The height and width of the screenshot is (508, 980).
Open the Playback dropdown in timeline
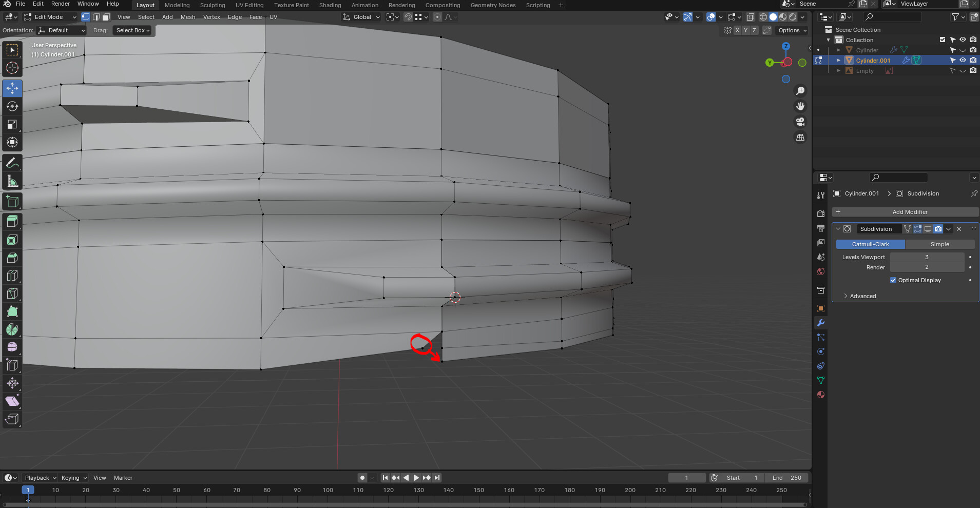tap(40, 478)
